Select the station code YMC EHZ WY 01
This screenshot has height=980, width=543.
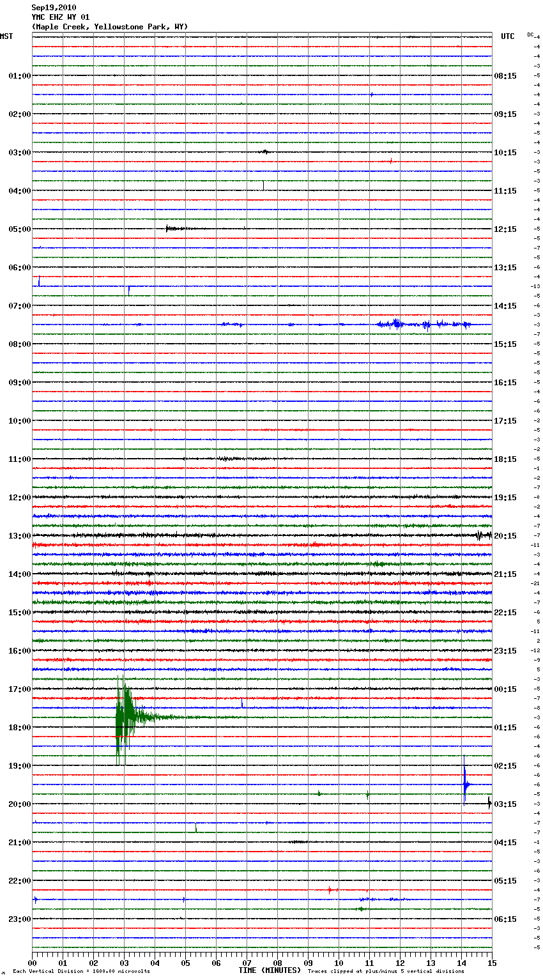(61, 17)
